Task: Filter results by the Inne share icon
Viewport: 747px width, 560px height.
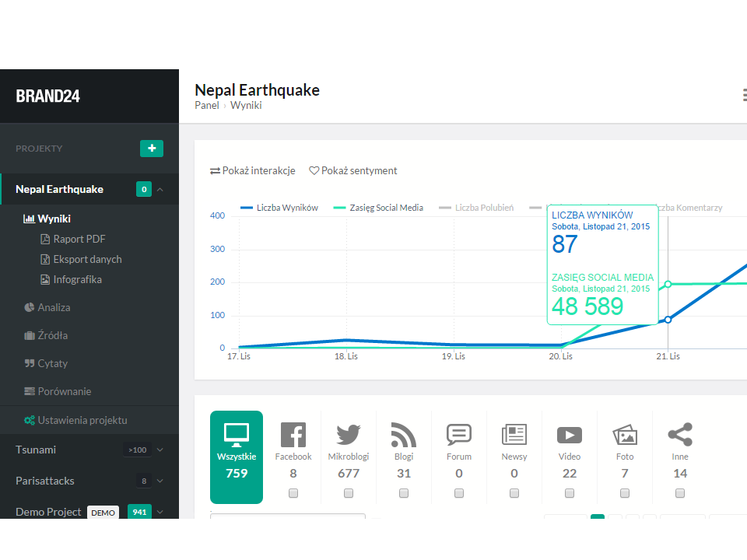Action: [680, 435]
